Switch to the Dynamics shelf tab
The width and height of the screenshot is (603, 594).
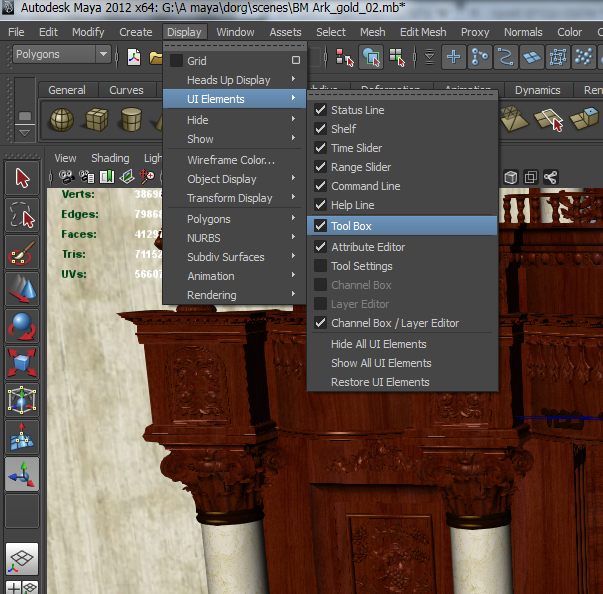point(538,90)
